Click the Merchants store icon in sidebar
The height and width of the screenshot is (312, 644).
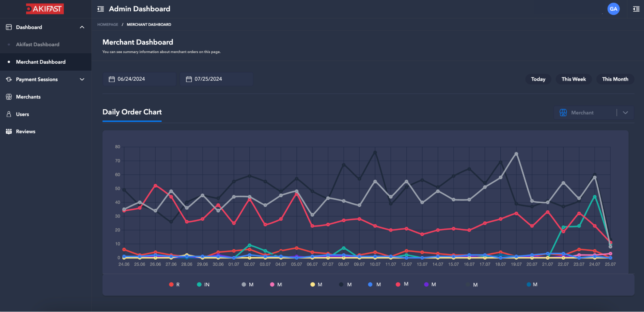(9, 97)
